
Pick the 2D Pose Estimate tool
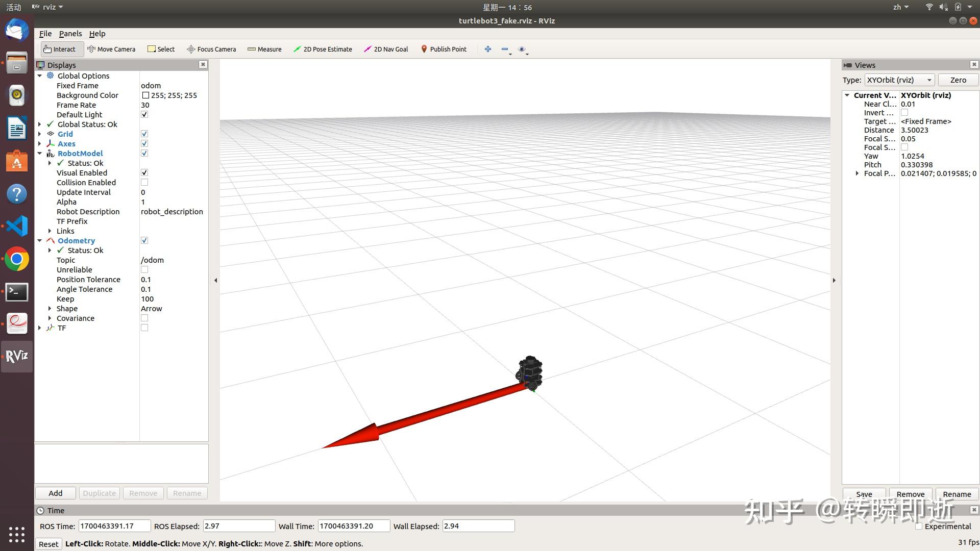coord(323,49)
